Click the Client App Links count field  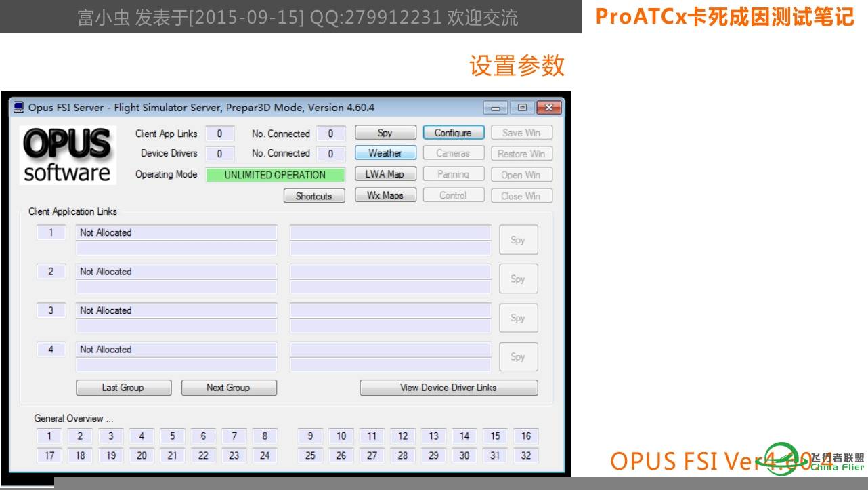tap(219, 134)
